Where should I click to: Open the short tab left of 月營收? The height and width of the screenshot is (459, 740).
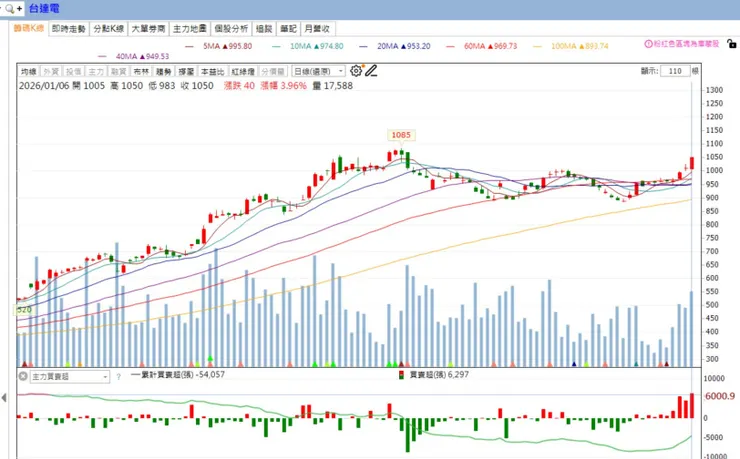[x=288, y=29]
